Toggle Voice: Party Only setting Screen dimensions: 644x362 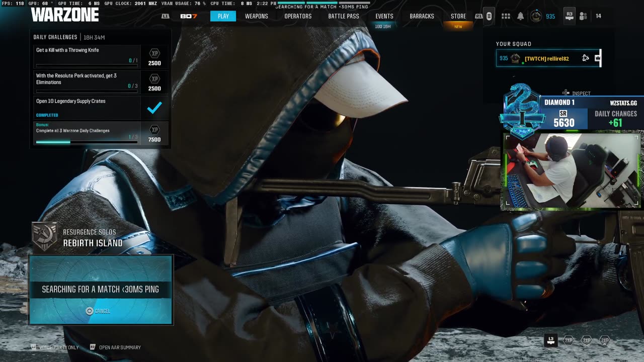(x=55, y=347)
